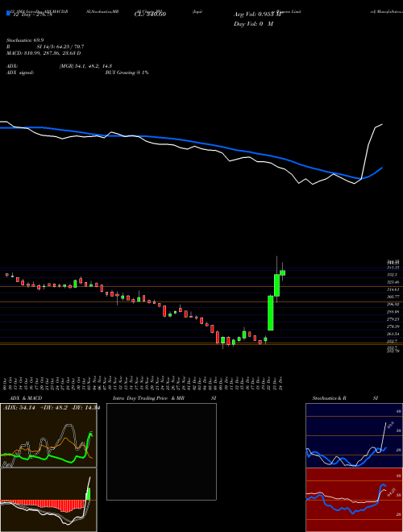Click the green MACD histogram bar
Viewport: 403px width, 532px height.
[89, 494]
